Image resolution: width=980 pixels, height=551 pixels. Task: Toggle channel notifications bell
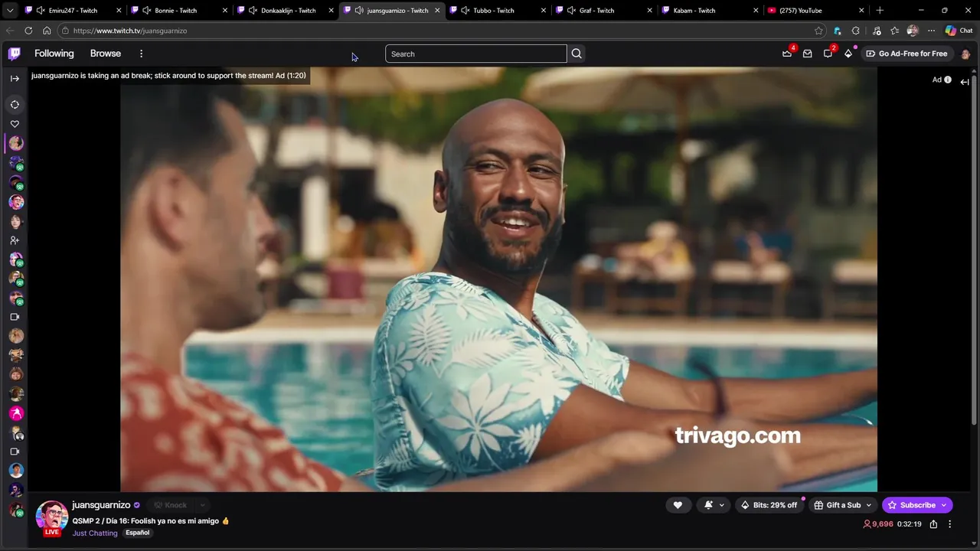click(x=709, y=505)
